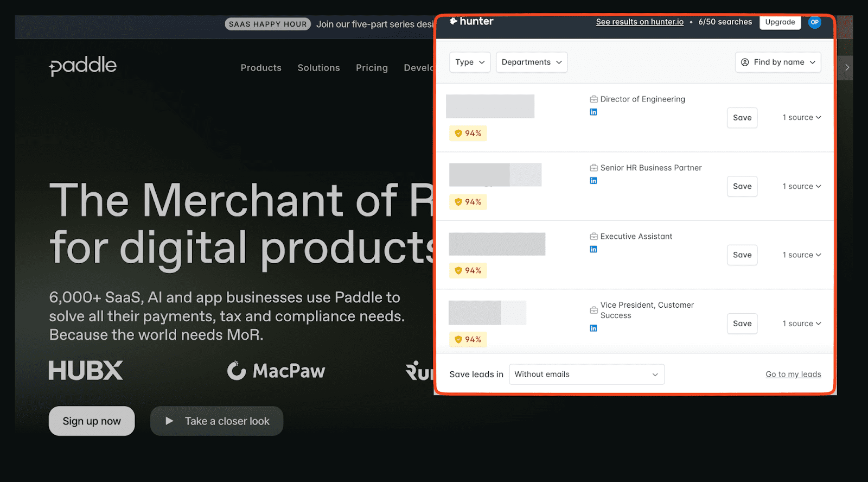
Task: Open LinkedIn icon for Vice President, Customer Success
Action: coord(593,328)
